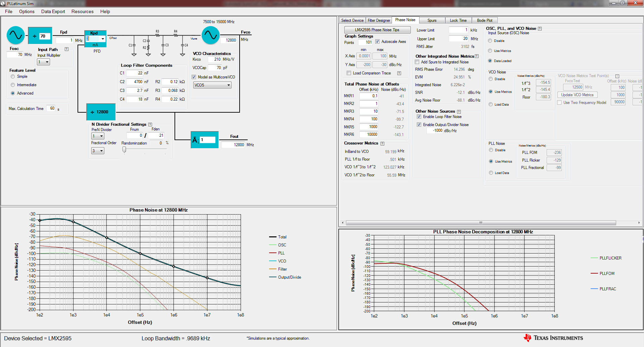
Task: Click the output divider block before Fout
Action: pyautogui.click(x=204, y=139)
